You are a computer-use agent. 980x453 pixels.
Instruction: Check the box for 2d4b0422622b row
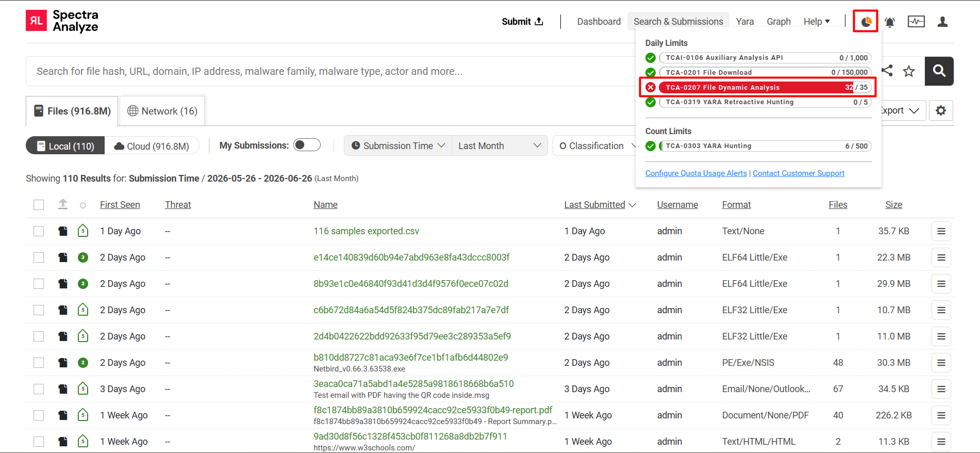pos(39,336)
